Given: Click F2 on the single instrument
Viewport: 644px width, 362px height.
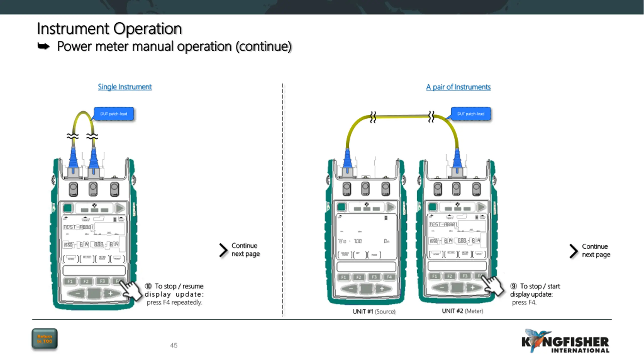Looking at the screenshot, I should [86, 281].
